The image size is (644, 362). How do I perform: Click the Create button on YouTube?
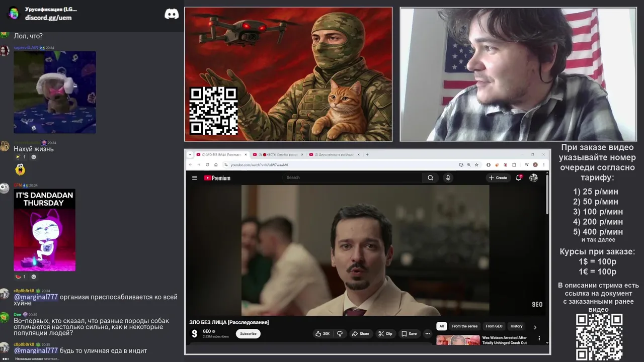point(498,177)
